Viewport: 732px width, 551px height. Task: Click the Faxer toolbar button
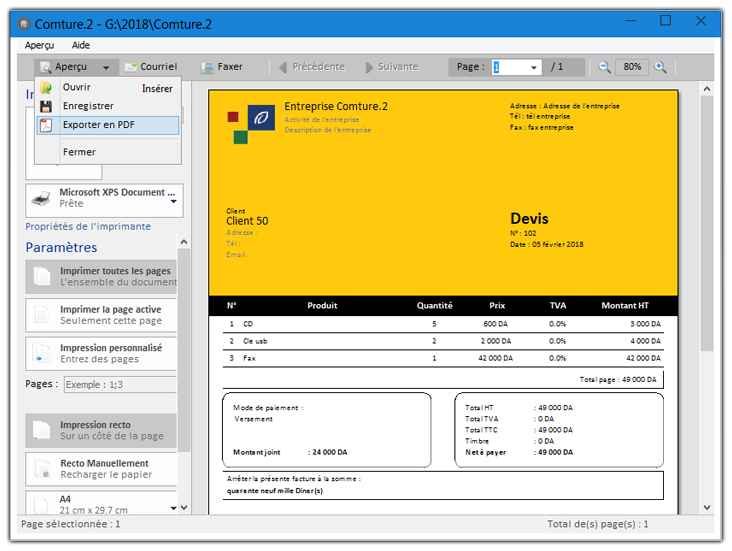pos(222,67)
